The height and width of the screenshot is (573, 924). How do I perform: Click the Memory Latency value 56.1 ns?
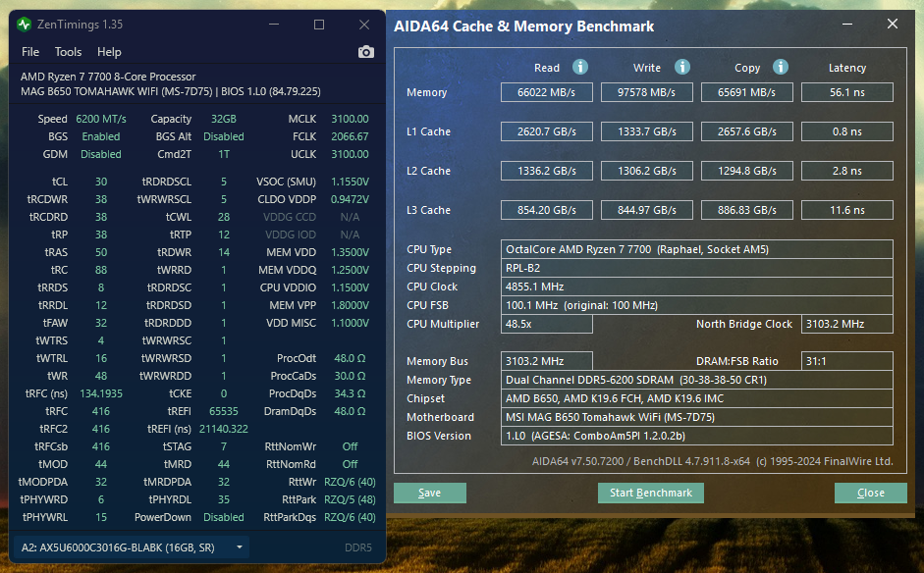pyautogui.click(x=847, y=92)
